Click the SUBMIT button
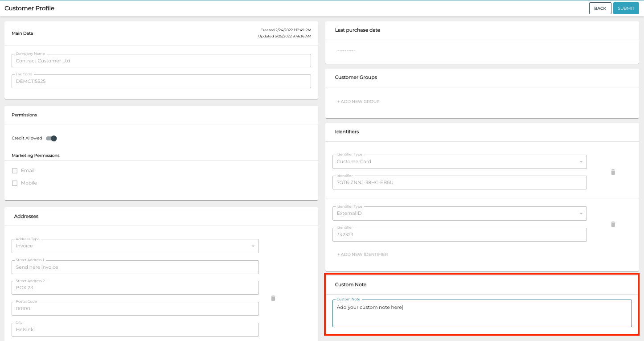644x341 pixels. (x=626, y=8)
